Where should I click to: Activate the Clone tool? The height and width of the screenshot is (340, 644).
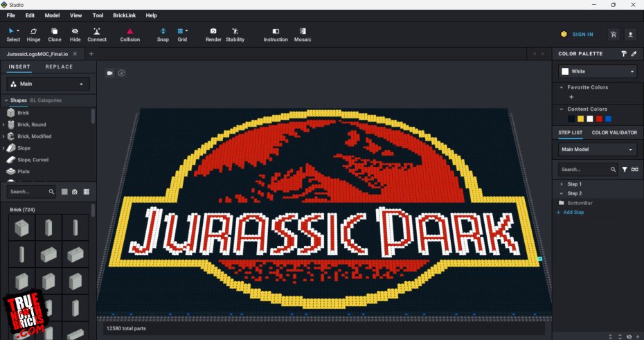54,35
